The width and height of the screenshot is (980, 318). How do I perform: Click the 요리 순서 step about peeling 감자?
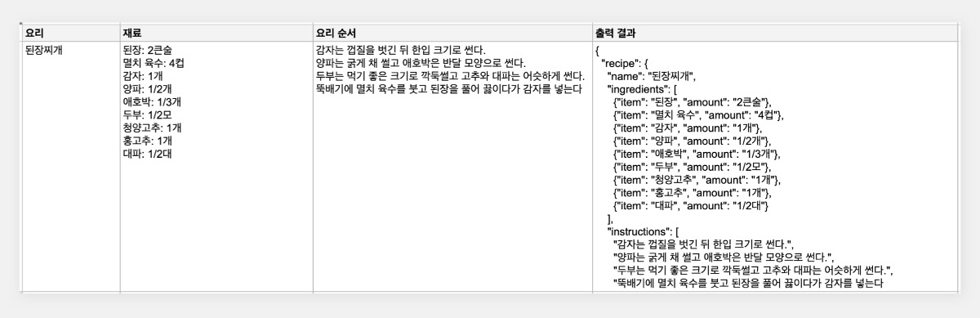pos(400,50)
